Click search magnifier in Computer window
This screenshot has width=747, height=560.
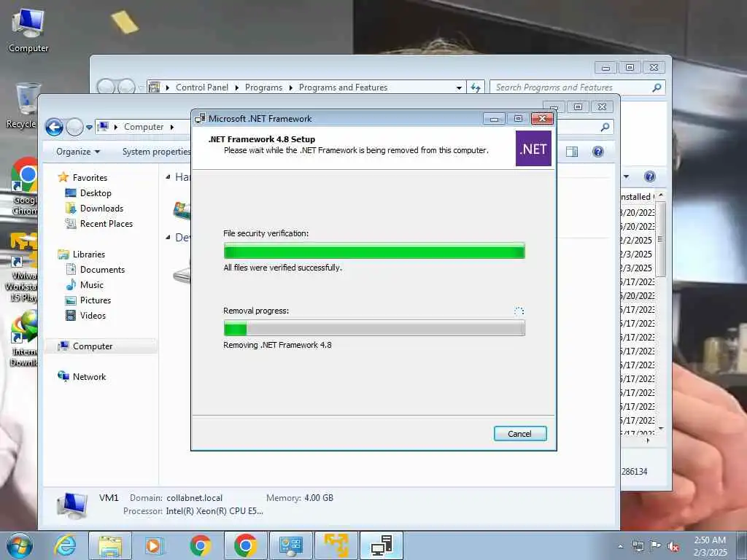[605, 127]
